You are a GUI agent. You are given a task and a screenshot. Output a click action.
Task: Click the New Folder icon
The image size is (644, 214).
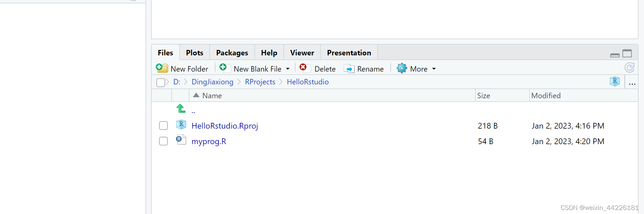162,68
